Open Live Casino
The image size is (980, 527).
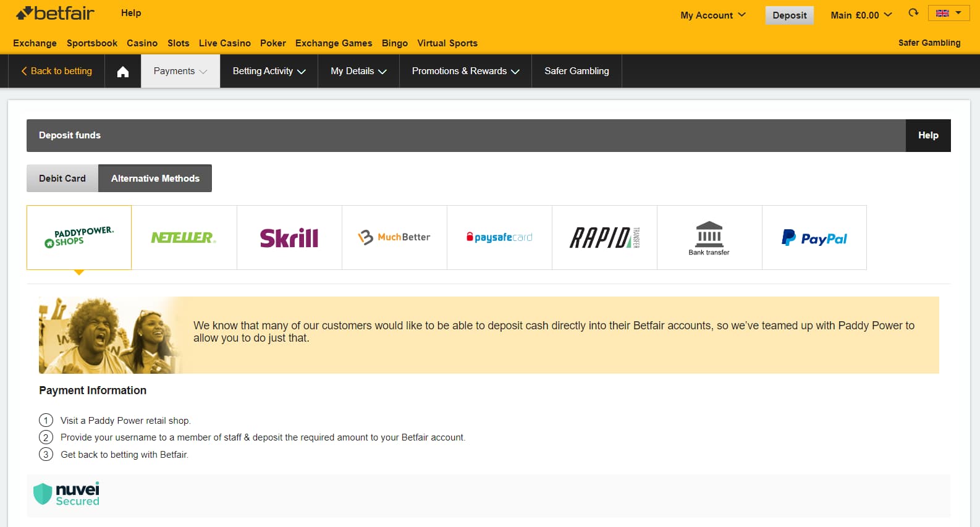(x=225, y=43)
